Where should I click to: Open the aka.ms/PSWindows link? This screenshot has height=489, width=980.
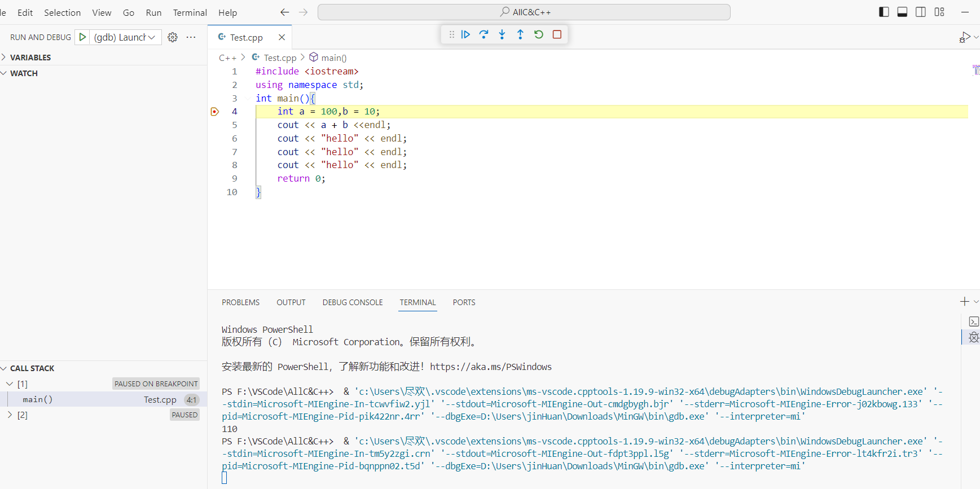[x=490, y=367]
